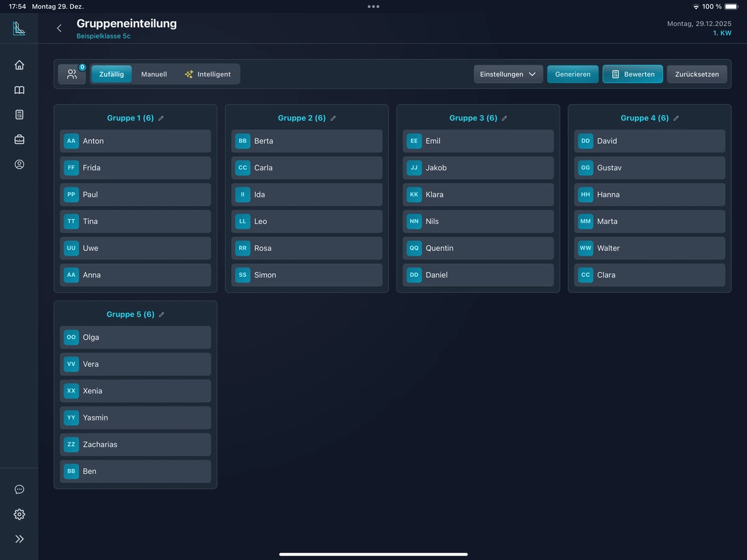The height and width of the screenshot is (560, 747).
Task: Open the chat bubble icon
Action: coord(19,489)
